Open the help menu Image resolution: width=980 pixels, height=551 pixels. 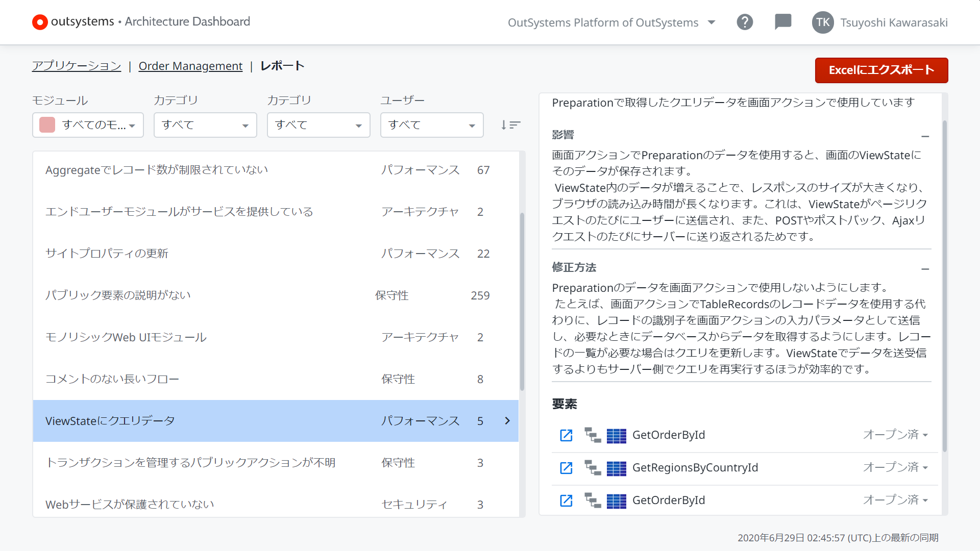tap(745, 22)
